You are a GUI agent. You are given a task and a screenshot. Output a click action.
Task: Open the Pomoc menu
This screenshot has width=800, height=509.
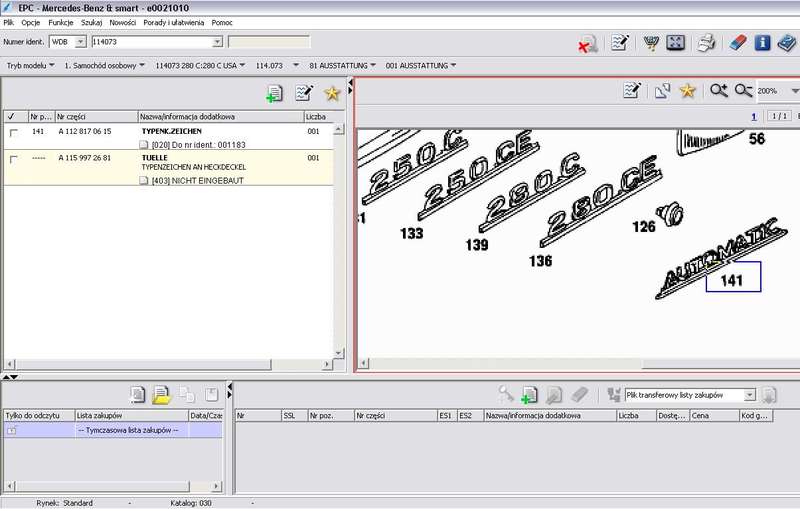(222, 21)
